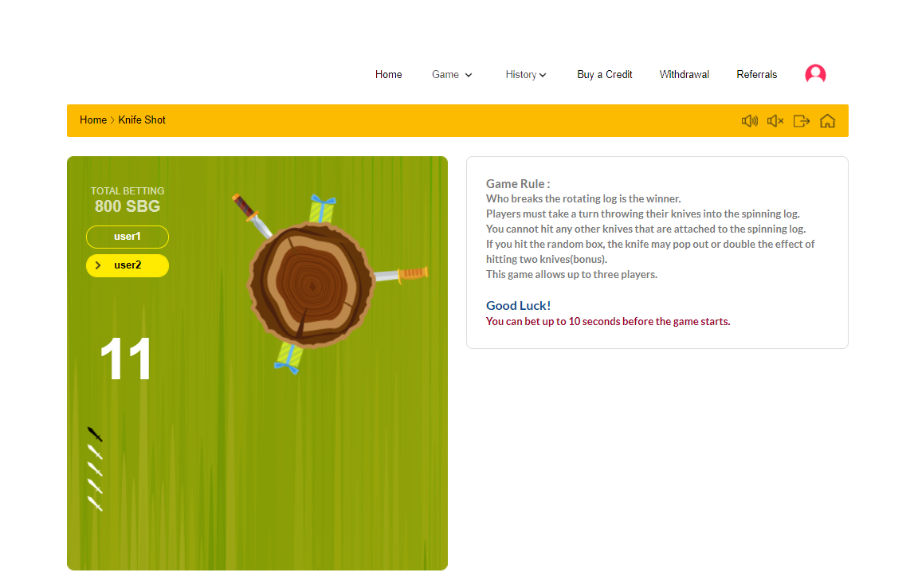Click the orange-handled knife in the log
The height and width of the screenshot is (588, 914).
(x=401, y=274)
